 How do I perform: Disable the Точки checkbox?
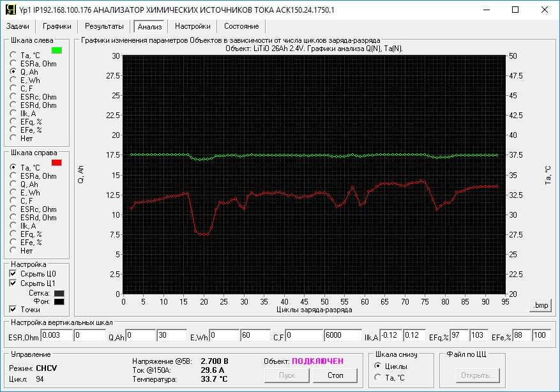coord(13,309)
